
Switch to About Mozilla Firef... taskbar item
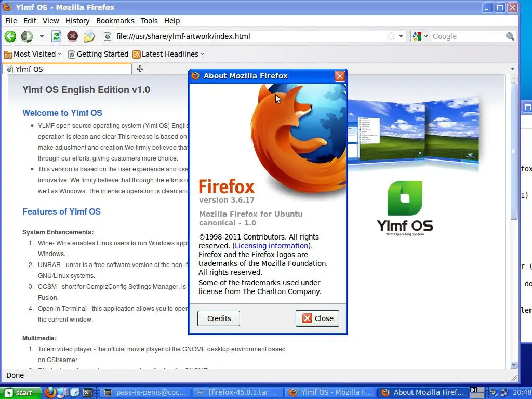pos(423,393)
